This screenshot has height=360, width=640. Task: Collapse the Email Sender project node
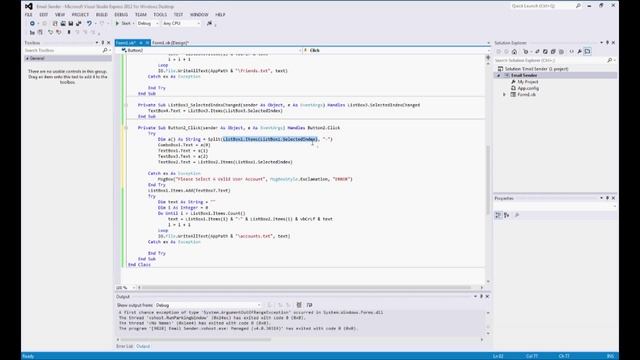[x=498, y=76]
